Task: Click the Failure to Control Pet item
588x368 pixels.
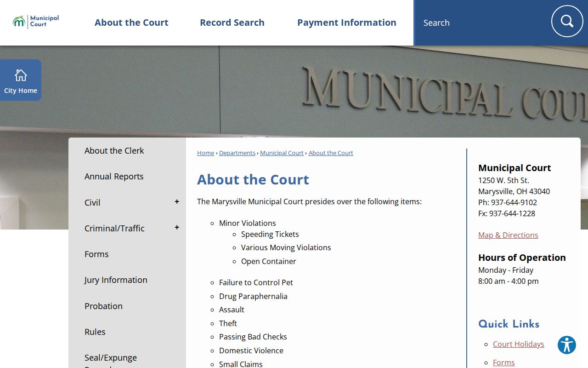Action: (256, 282)
